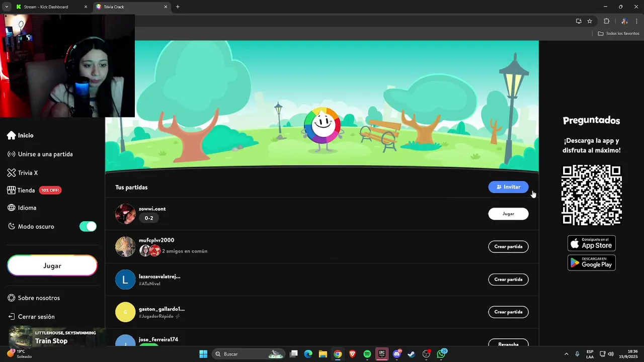
Task: Close the Kick Dashboard tab
Action: pyautogui.click(x=86, y=7)
